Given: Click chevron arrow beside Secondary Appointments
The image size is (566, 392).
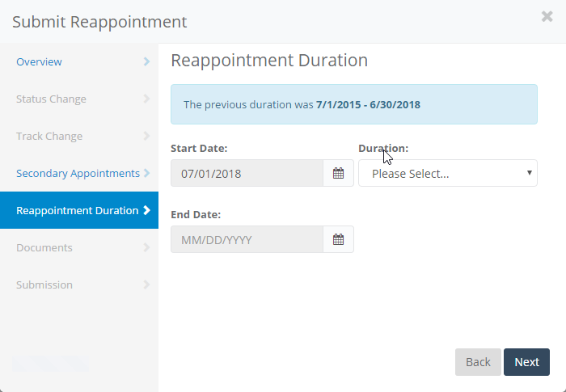Looking at the screenshot, I should coord(146,173).
